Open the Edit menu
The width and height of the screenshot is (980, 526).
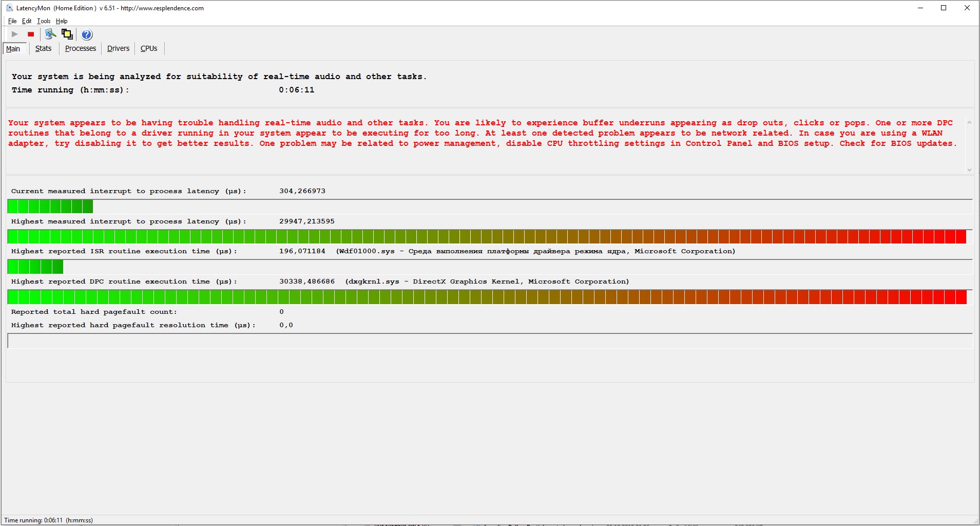(27, 21)
